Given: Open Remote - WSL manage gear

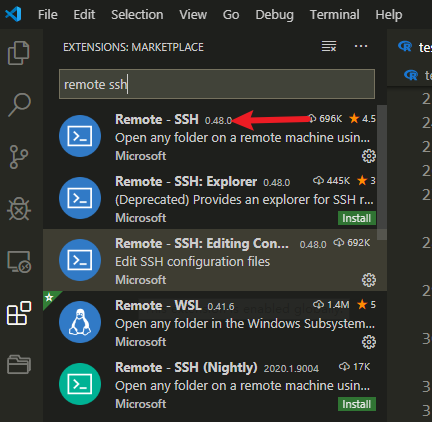Looking at the screenshot, I should click(369, 342).
